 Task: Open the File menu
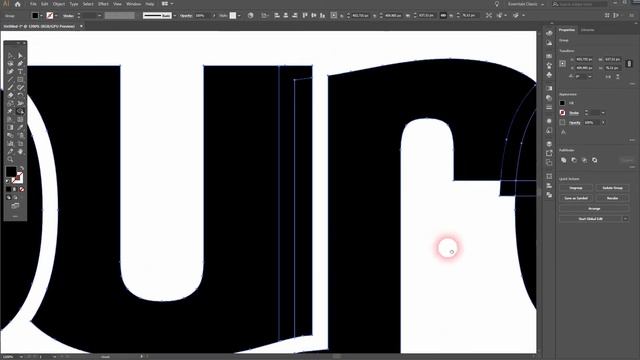point(33,4)
